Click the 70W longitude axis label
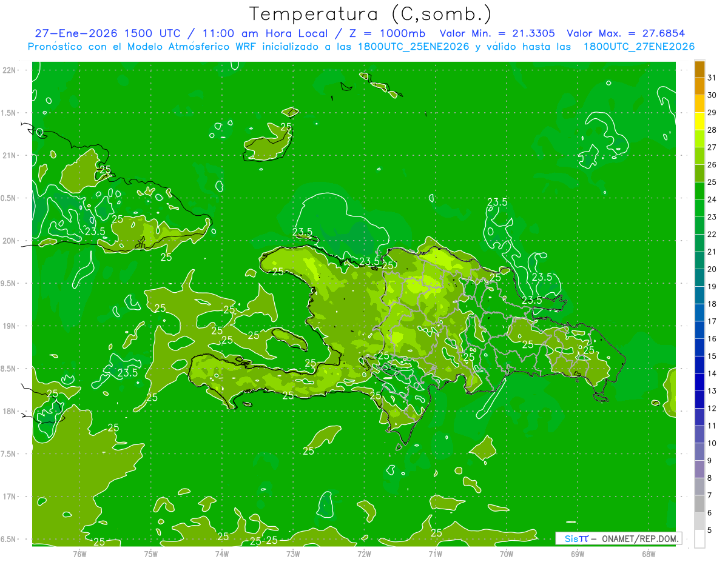The image size is (728, 562). click(507, 554)
